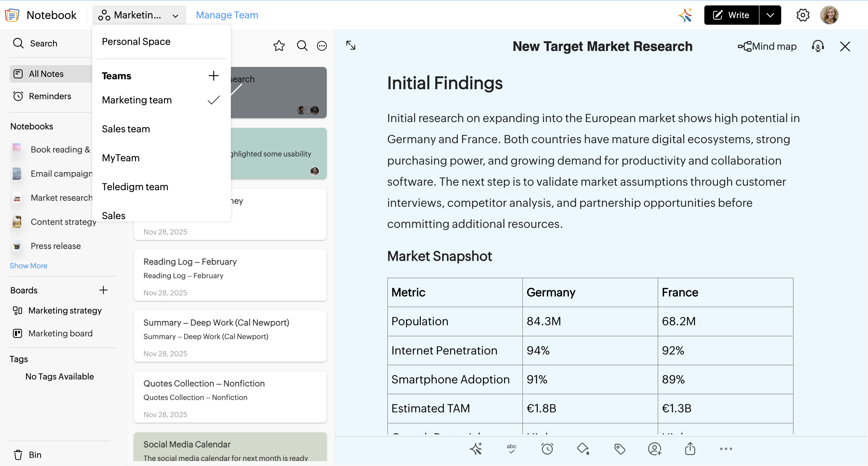Open the Manage Team link
868x466 pixels.
click(227, 15)
